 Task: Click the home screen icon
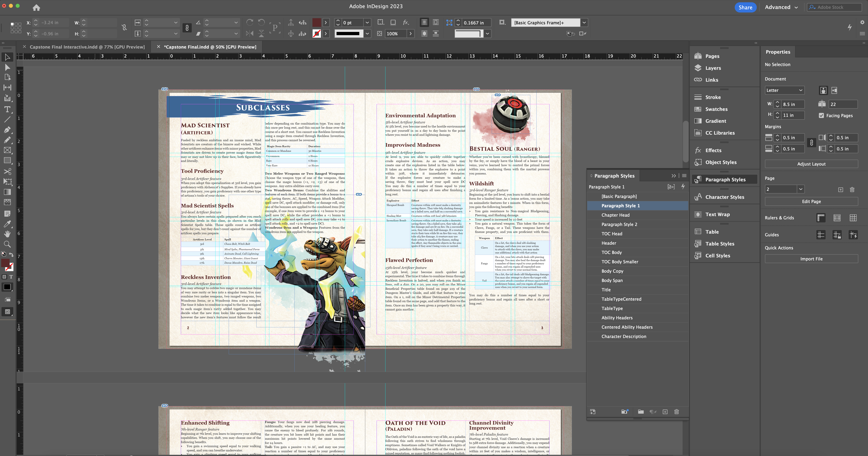coord(36,7)
